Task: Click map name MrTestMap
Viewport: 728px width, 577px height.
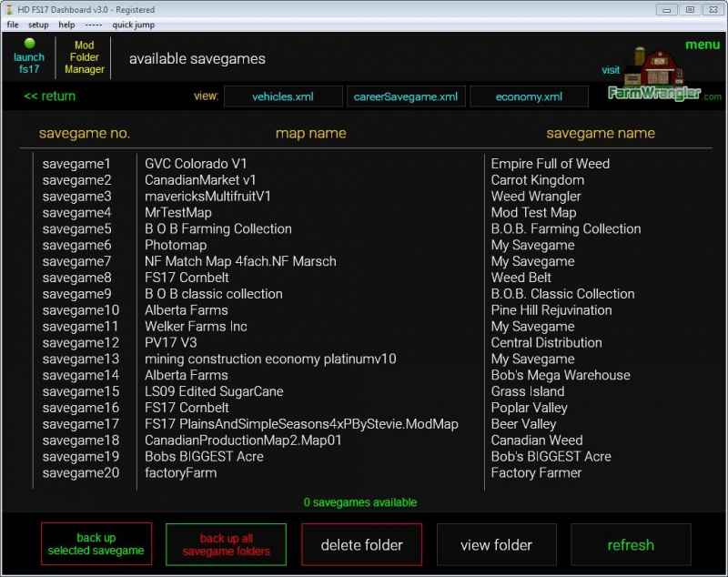Action: click(x=177, y=213)
